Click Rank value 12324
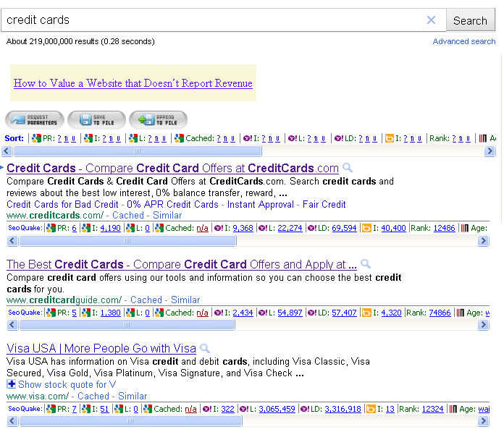The image size is (504, 432). [x=432, y=409]
